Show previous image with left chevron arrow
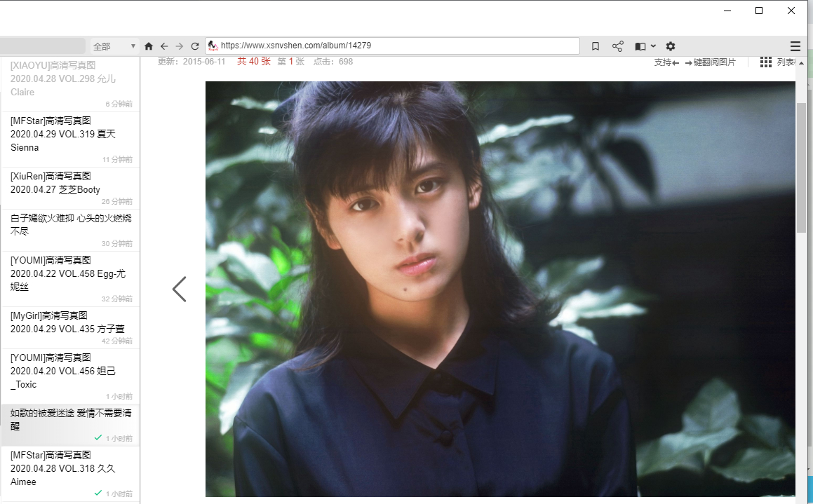This screenshot has width=813, height=504. click(x=180, y=289)
